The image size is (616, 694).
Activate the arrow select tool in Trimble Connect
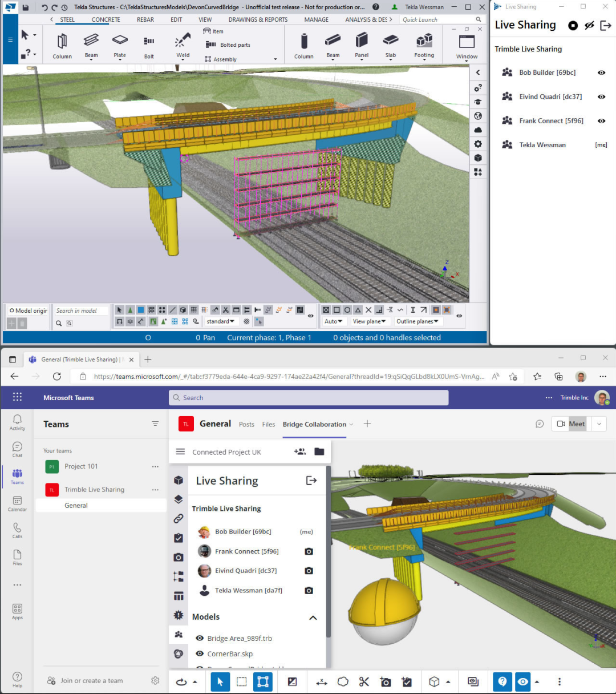click(220, 681)
